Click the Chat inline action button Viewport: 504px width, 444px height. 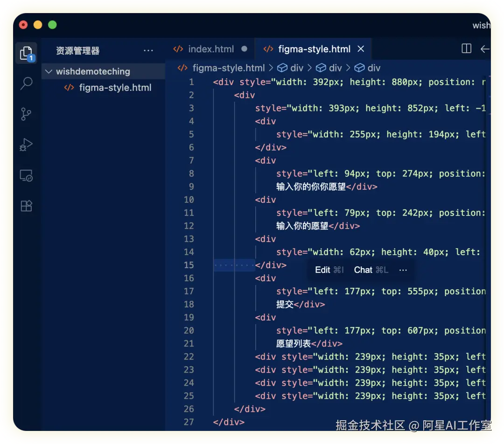pos(371,270)
